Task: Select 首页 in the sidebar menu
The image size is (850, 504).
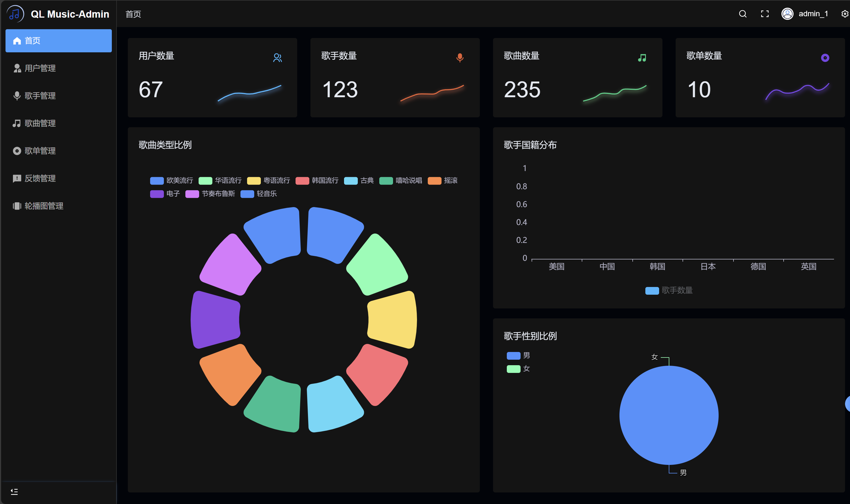Action: (x=59, y=41)
